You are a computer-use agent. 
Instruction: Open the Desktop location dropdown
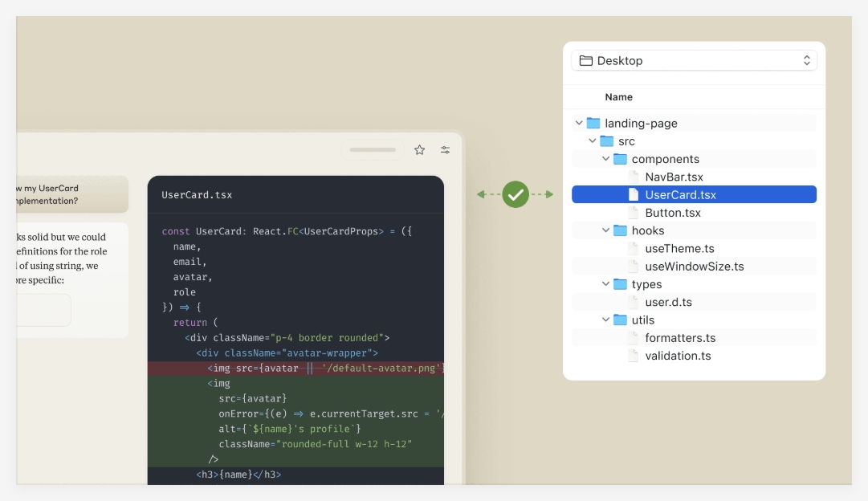coord(806,59)
